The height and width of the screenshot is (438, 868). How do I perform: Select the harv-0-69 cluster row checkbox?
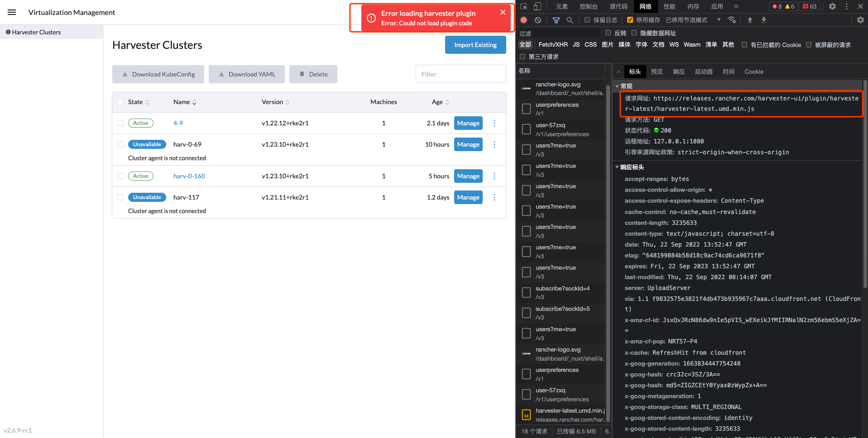click(120, 144)
